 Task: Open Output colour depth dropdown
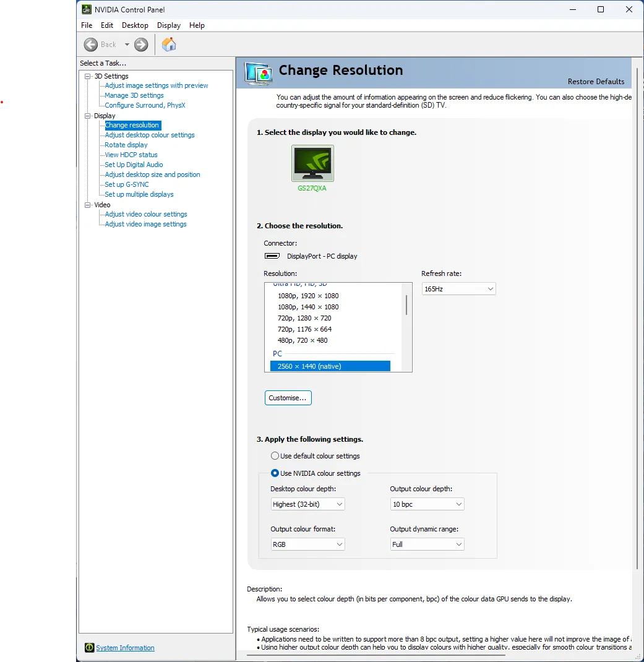pos(427,504)
